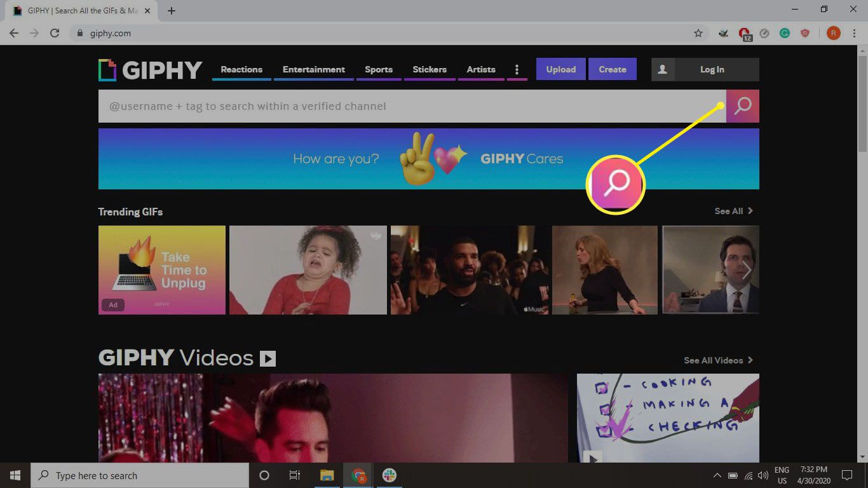Open the Sports category
This screenshot has width=868, height=488.
coord(379,69)
